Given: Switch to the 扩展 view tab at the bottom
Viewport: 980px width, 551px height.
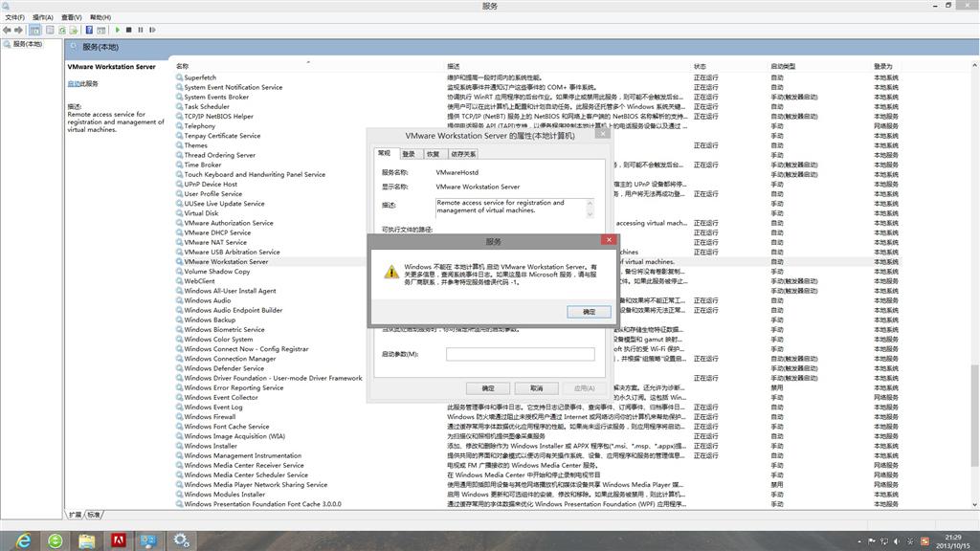Looking at the screenshot, I should click(x=75, y=515).
